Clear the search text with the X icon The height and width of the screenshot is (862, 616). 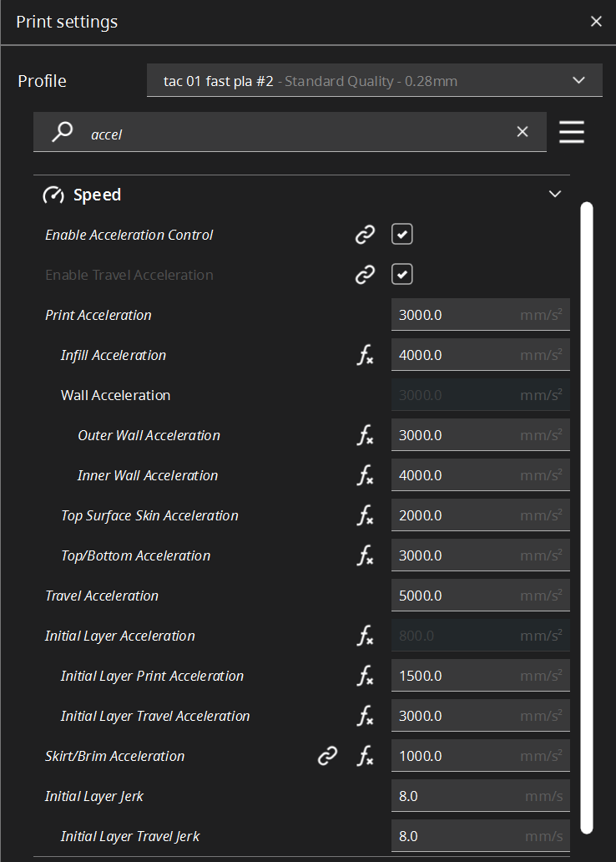[523, 132]
